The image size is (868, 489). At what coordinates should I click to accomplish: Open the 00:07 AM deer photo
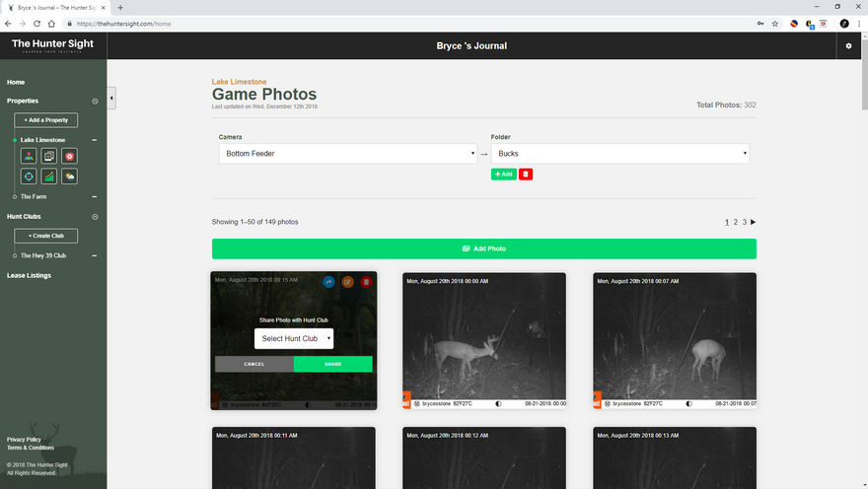[x=675, y=340]
